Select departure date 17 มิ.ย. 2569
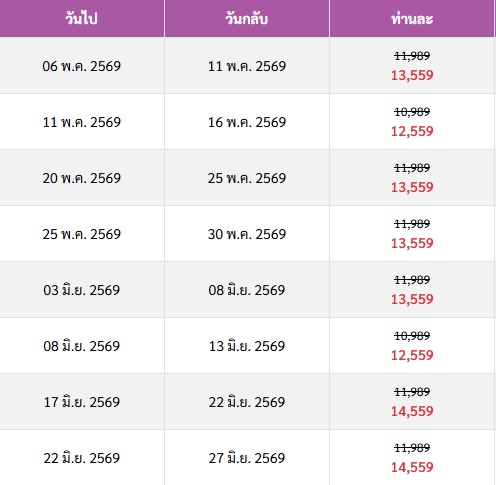 (x=82, y=402)
